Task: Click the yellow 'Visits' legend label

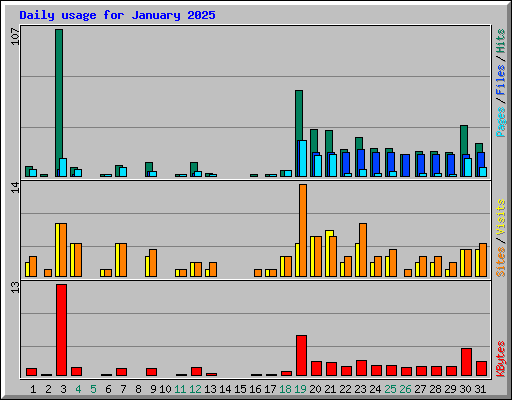Action: [500, 217]
